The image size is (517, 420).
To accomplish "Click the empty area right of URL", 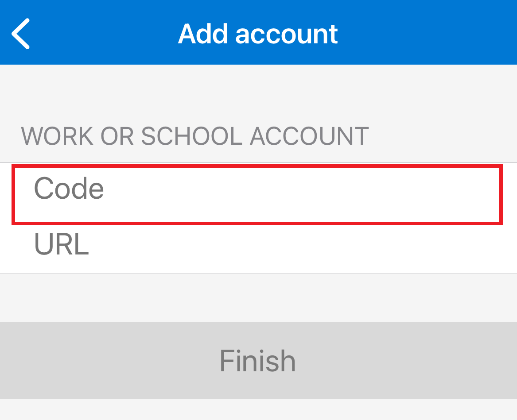I will click(x=310, y=246).
